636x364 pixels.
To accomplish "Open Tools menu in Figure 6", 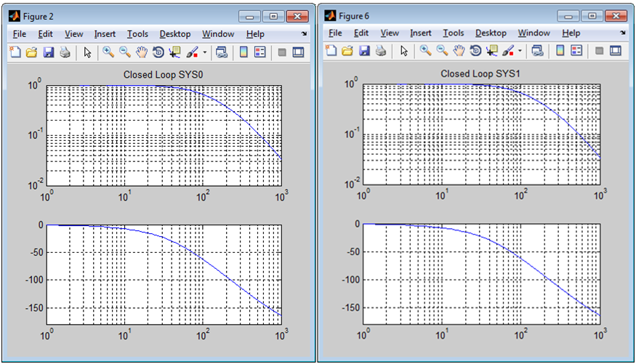I will [453, 33].
